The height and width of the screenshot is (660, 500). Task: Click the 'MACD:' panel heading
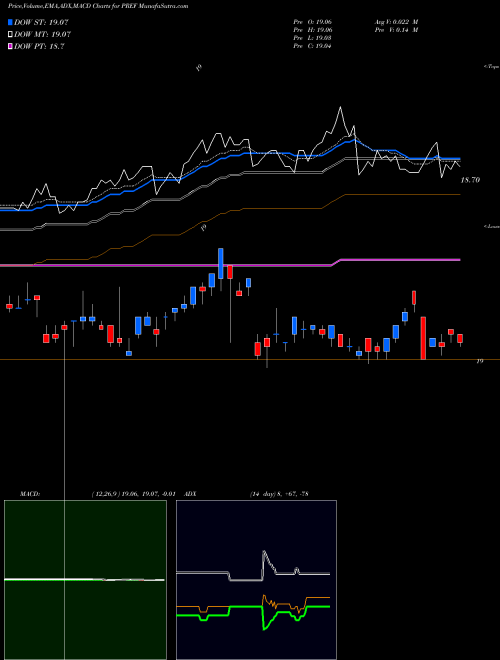click(29, 494)
